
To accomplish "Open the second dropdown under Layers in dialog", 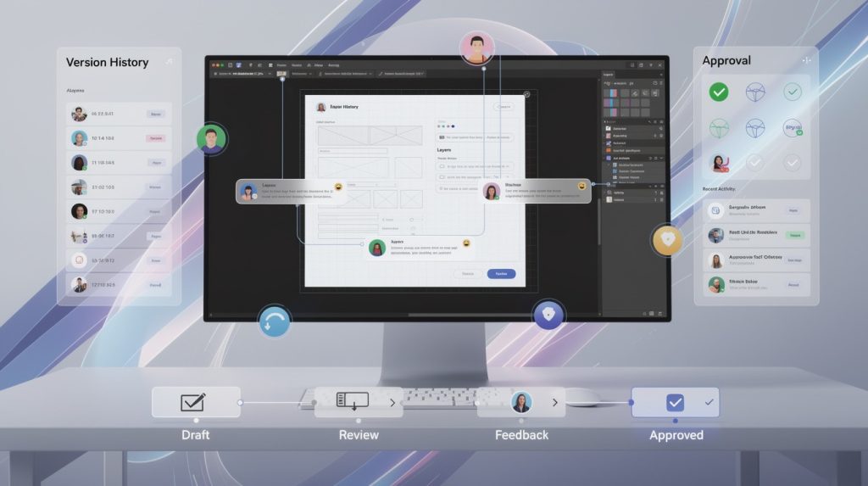I will pyautogui.click(x=476, y=177).
